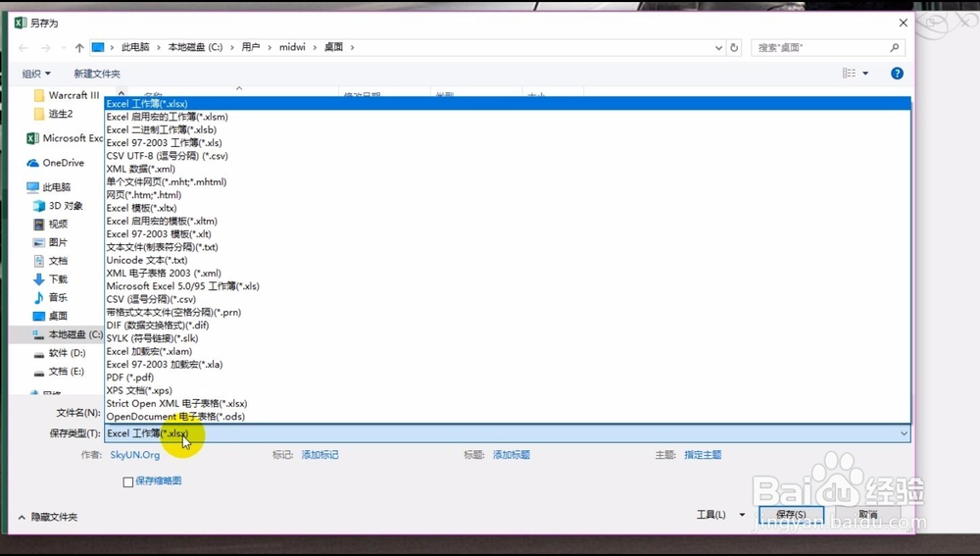Open recent locations dropdown arrow
980x556 pixels.
(63, 47)
